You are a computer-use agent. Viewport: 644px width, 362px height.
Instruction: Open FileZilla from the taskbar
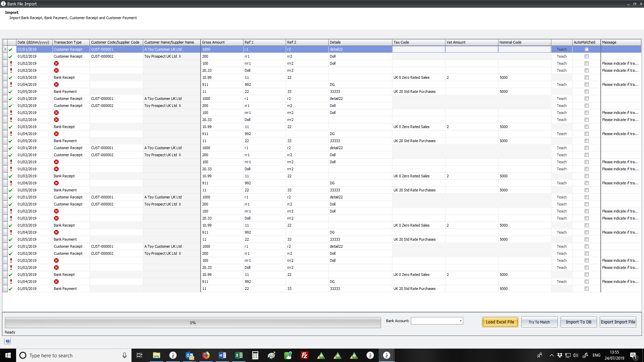304,355
